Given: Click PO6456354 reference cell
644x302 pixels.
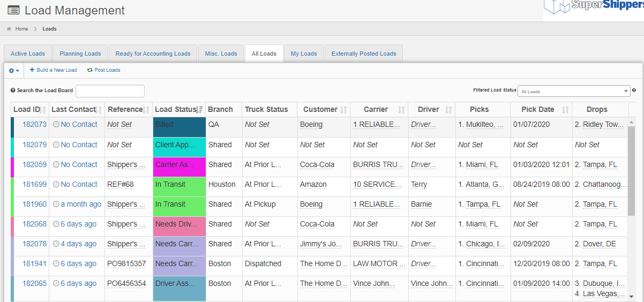Looking at the screenshot, I should tap(126, 283).
